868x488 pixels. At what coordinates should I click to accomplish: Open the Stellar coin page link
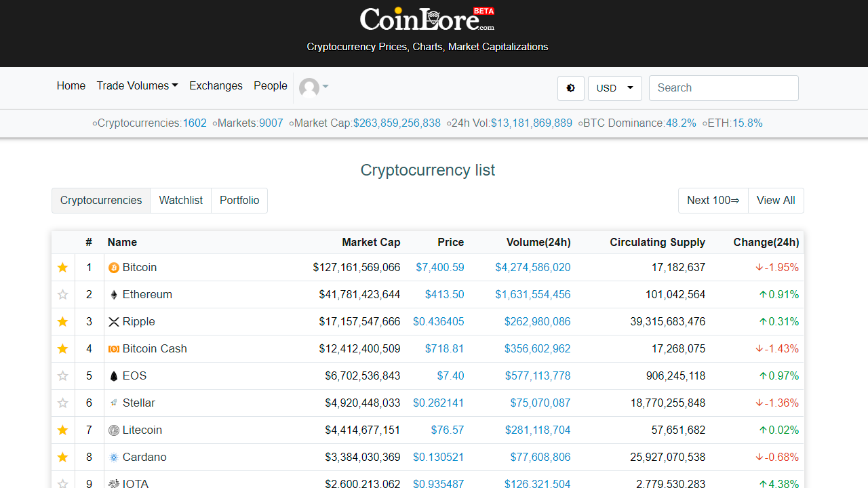click(x=139, y=403)
